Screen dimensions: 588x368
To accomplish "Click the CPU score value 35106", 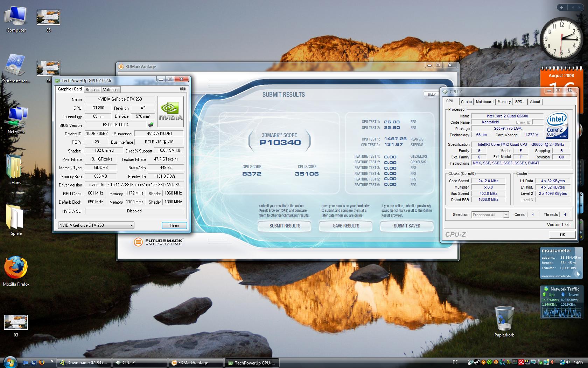I will (307, 174).
